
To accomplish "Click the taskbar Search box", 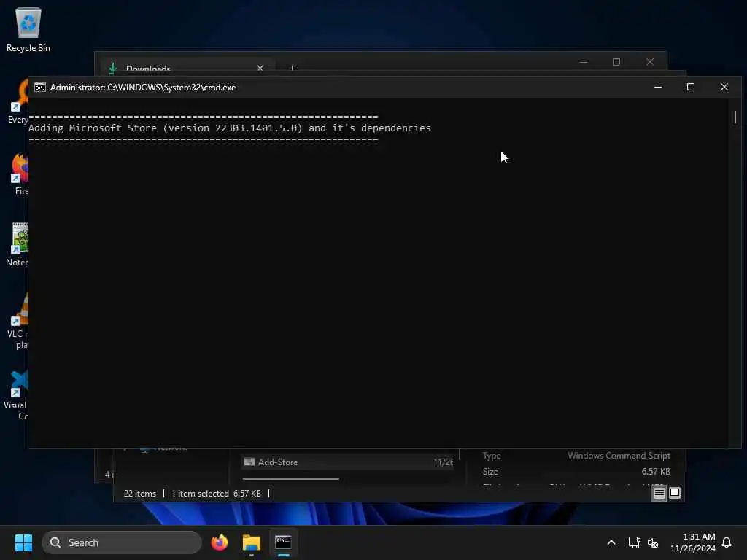I will [122, 542].
